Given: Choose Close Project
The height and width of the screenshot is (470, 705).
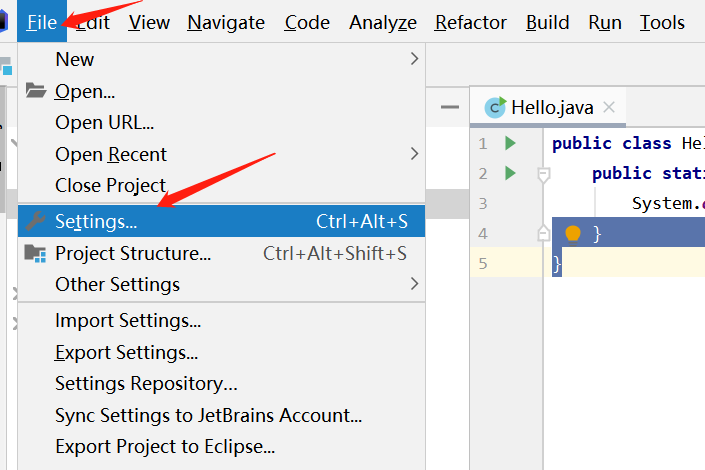Looking at the screenshot, I should (x=221, y=185).
